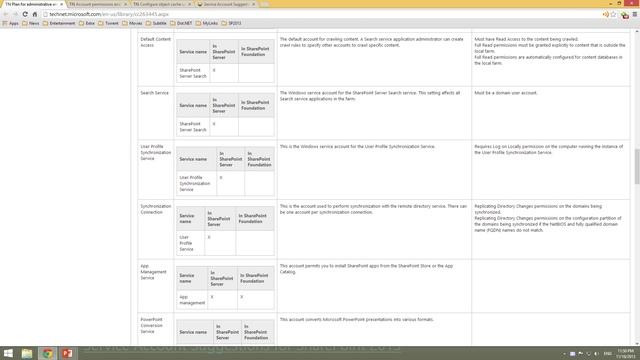Open the MyLinks bookmarks folder
640x360 pixels.
point(207,23)
